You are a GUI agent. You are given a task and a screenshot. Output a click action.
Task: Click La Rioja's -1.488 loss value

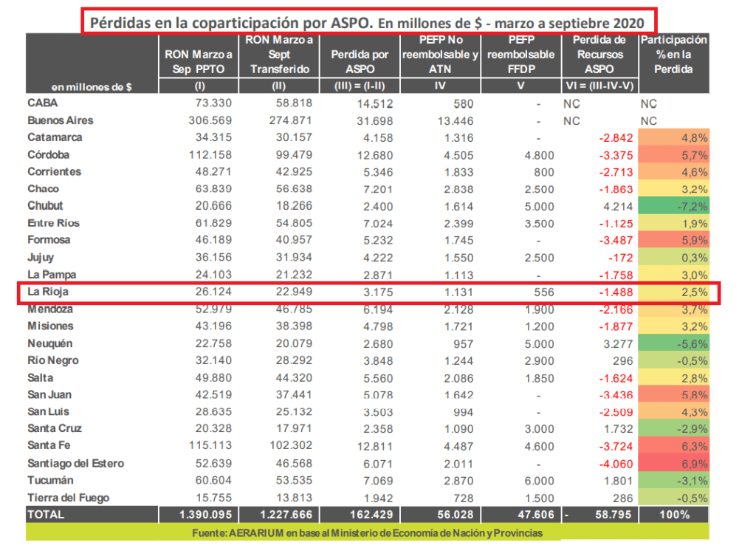click(616, 292)
